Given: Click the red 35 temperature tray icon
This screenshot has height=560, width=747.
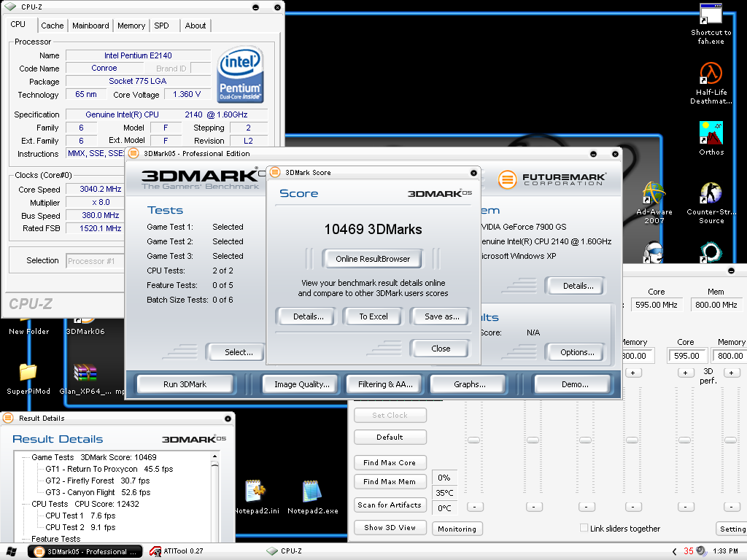Looking at the screenshot, I should [x=689, y=551].
